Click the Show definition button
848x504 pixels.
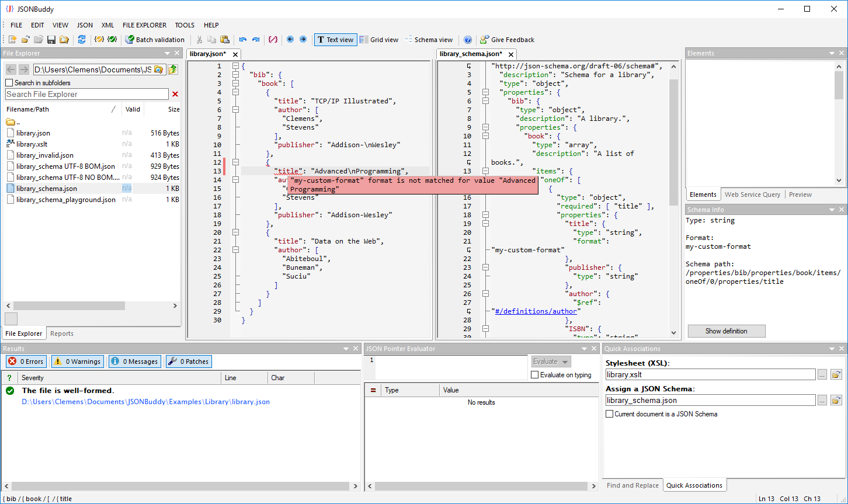pos(726,331)
